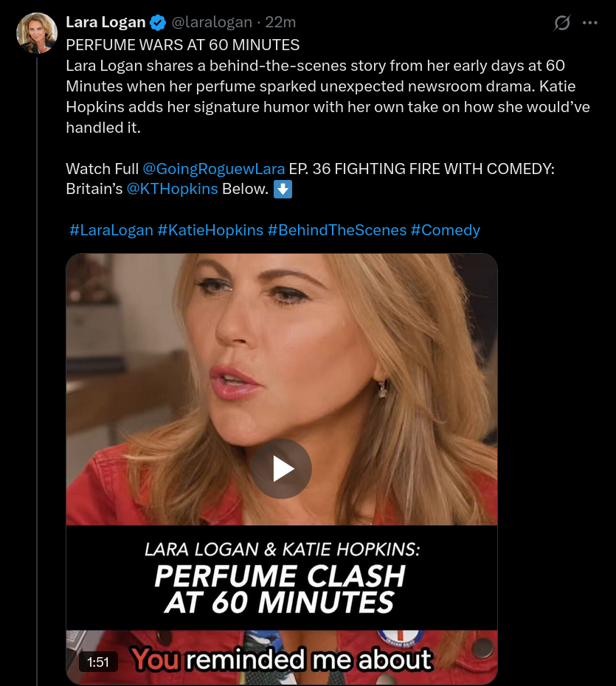Click the PERFUME WARS AT 60 MINUTES headline
The image size is (616, 686).
pos(183,45)
